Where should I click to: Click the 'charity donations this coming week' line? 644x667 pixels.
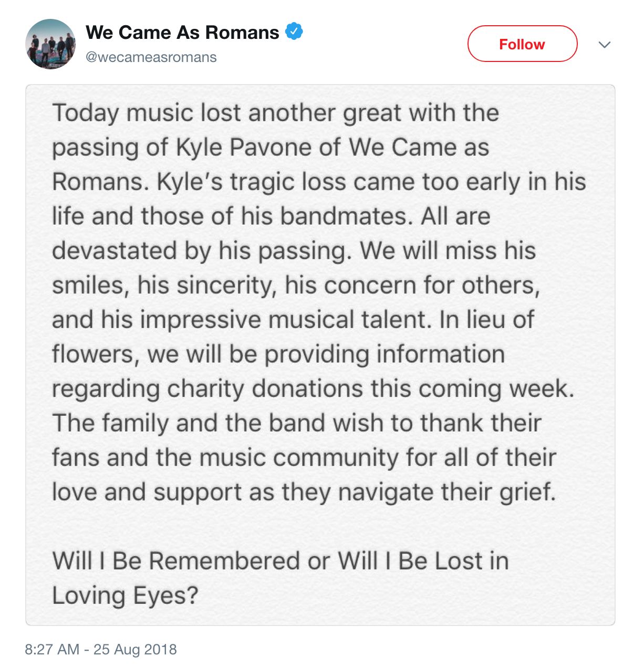tap(313, 389)
